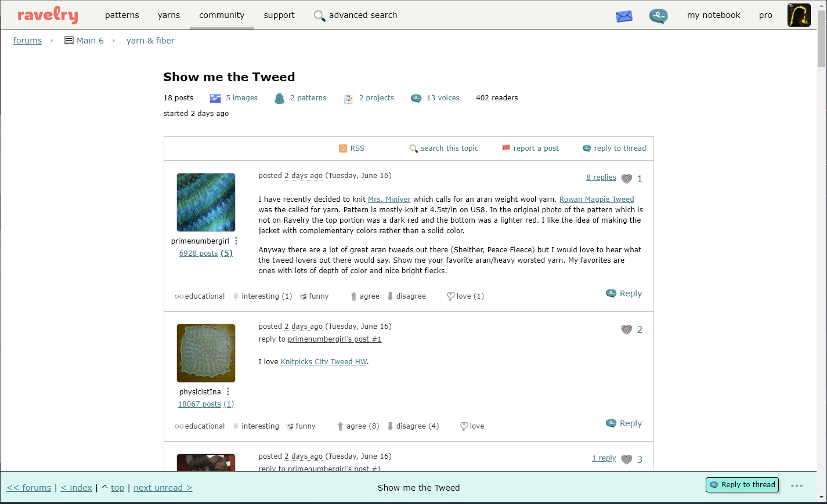Open the support menu
Image resolution: width=827 pixels, height=504 pixels.
(279, 15)
